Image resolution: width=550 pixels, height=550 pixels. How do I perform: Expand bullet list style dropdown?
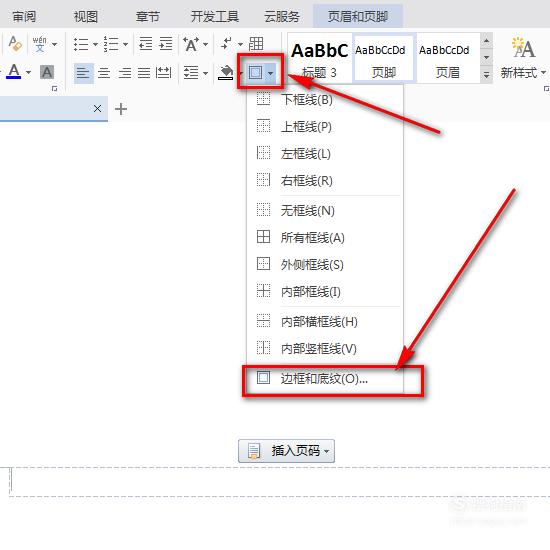pyautogui.click(x=95, y=44)
